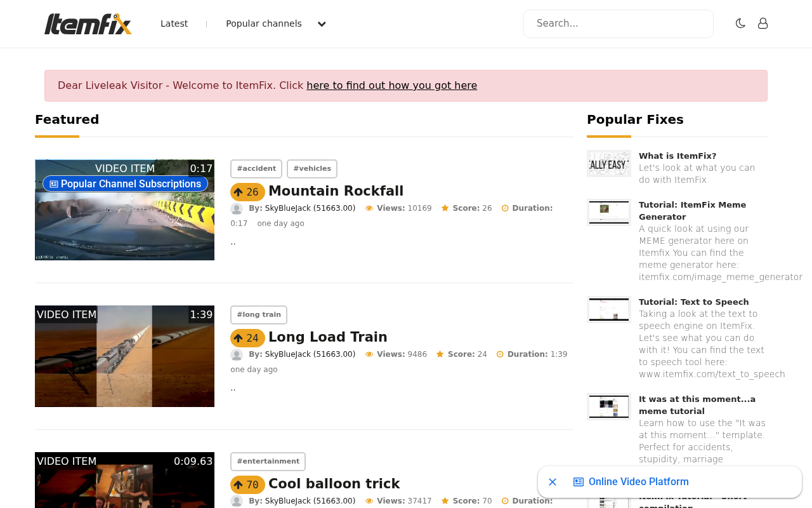This screenshot has width=812, height=508.
Task: Open the 'What is ItemFix?' article title
Action: pos(678,156)
